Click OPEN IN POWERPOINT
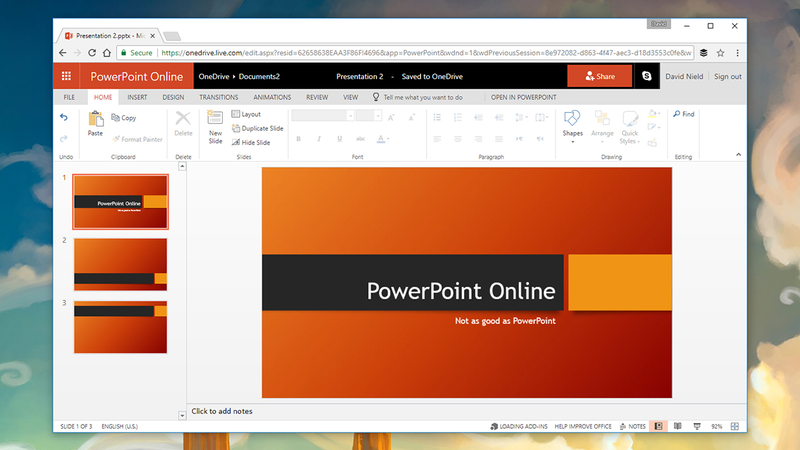The width and height of the screenshot is (800, 450). pos(523,97)
